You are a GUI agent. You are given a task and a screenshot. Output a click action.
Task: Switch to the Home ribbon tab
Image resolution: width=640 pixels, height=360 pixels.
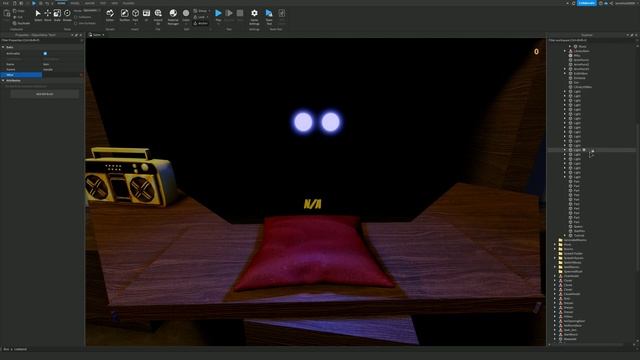[61, 3]
